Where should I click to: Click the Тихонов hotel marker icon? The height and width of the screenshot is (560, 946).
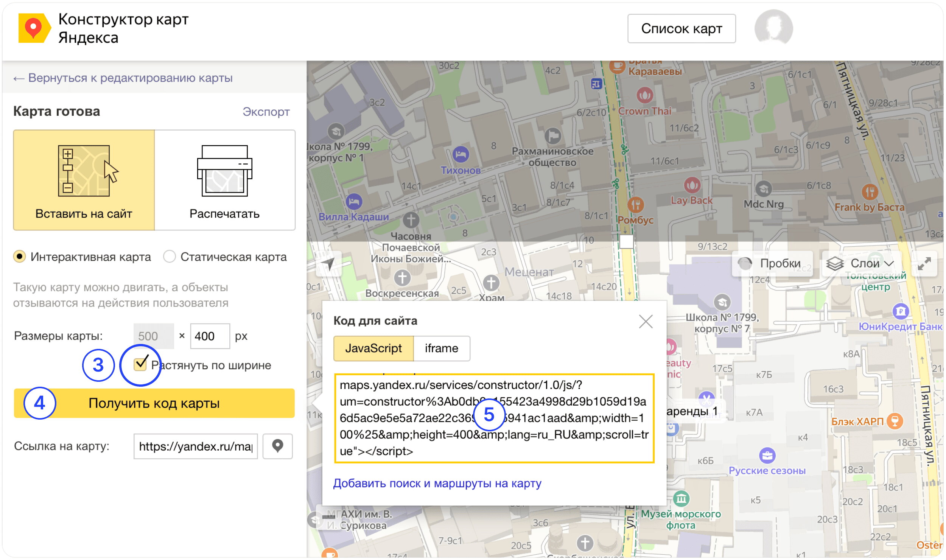point(461,154)
